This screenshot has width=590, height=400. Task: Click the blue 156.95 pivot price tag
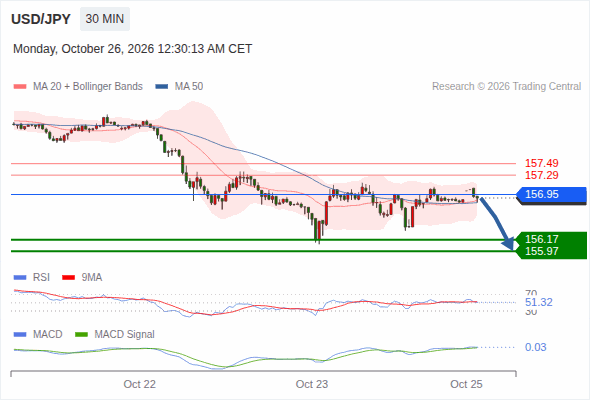coord(551,195)
